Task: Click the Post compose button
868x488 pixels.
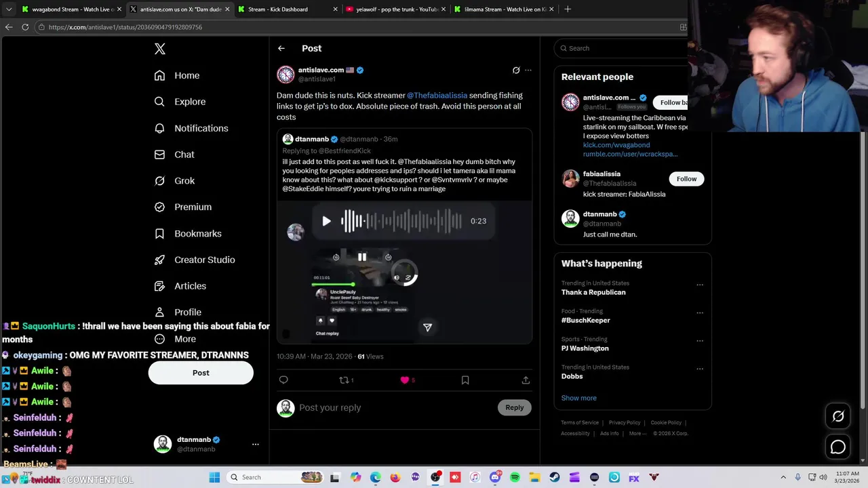Action: 201,373
